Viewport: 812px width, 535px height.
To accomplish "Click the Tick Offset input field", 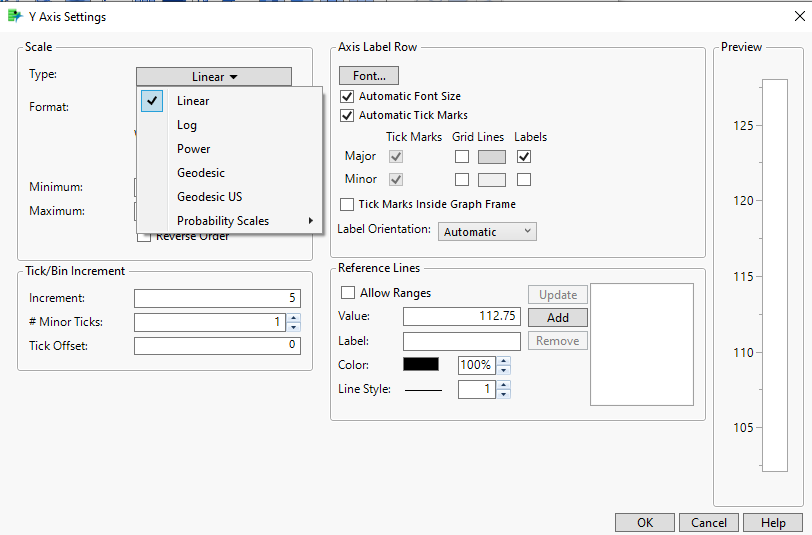I will click(x=217, y=345).
